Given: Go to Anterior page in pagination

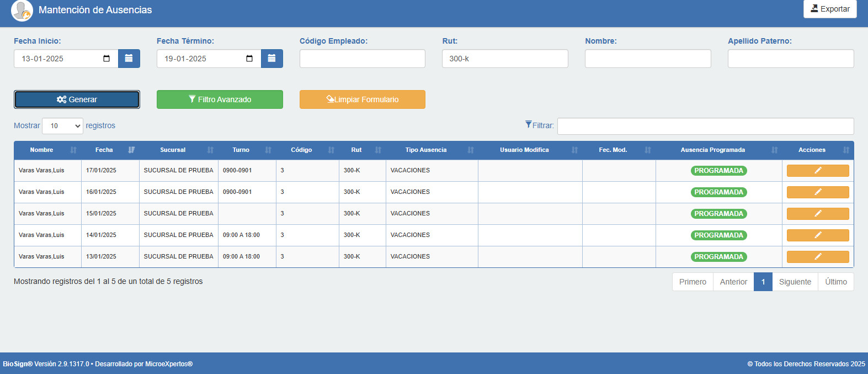Looking at the screenshot, I should pyautogui.click(x=733, y=282).
